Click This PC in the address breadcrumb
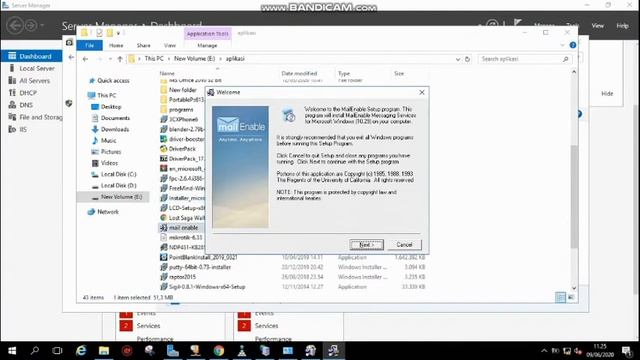 (x=154, y=59)
